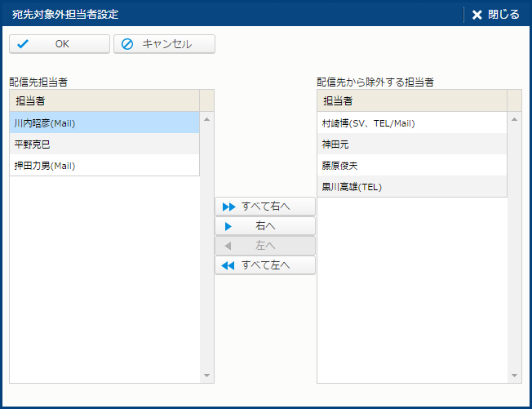
Task: Select 川内昭彦(Mail) in the left list
Action: click(x=104, y=123)
